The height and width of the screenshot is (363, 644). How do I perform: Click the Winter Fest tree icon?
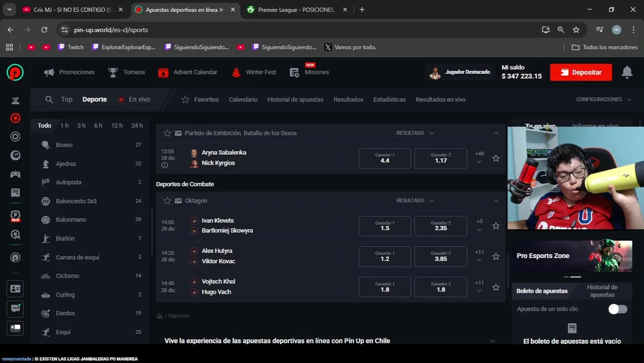pyautogui.click(x=236, y=72)
